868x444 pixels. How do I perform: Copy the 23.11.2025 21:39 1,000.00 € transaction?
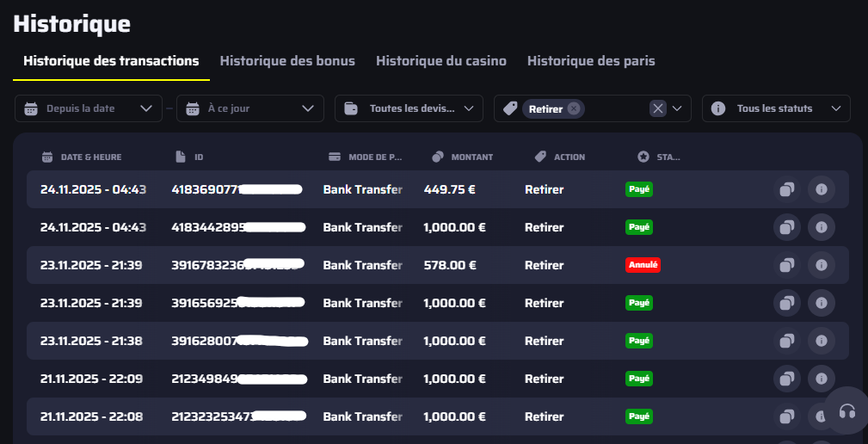click(x=786, y=303)
